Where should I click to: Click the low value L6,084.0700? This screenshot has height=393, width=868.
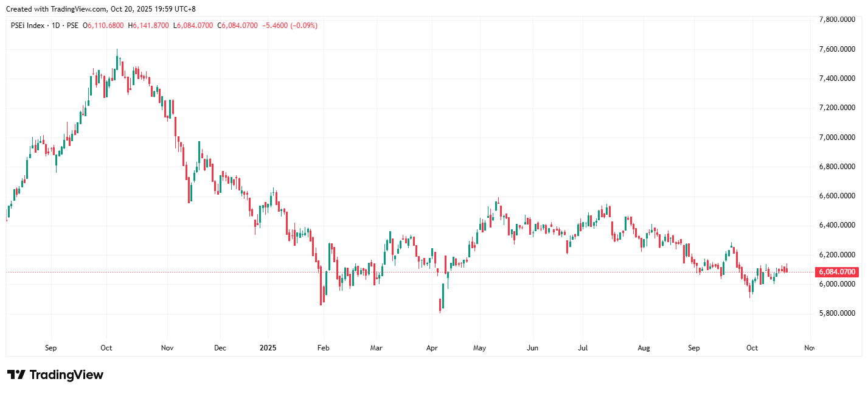[193, 26]
